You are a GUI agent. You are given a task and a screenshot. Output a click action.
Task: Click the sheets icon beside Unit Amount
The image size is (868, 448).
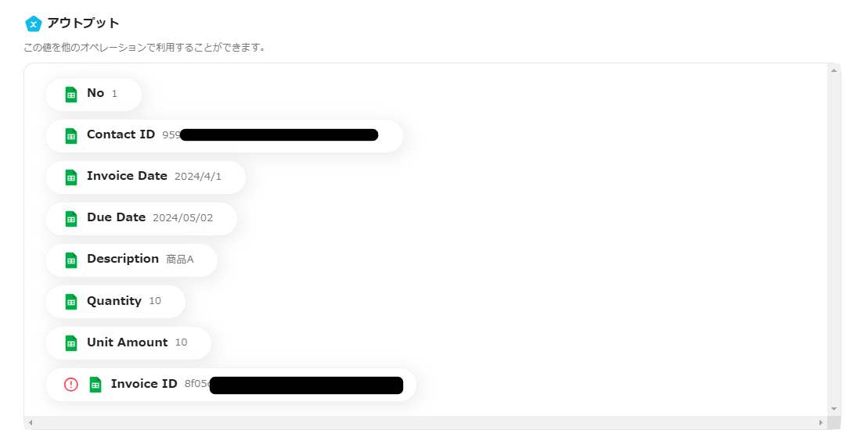(x=71, y=343)
